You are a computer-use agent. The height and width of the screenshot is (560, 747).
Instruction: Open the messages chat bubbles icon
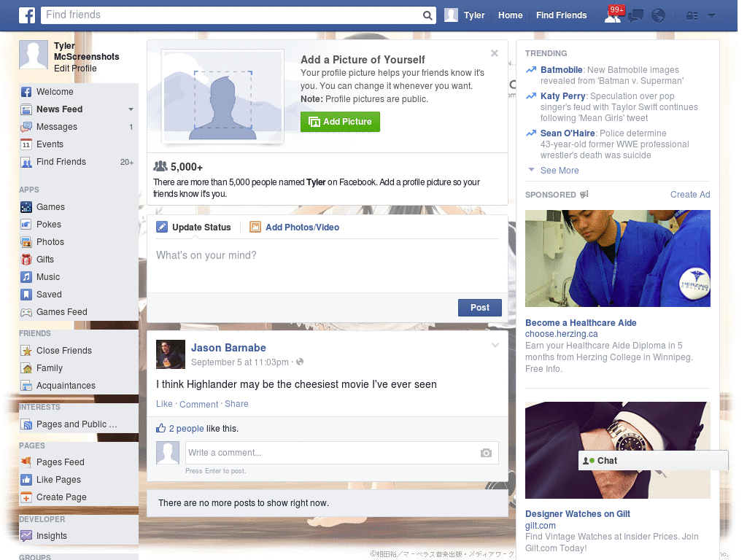click(635, 16)
